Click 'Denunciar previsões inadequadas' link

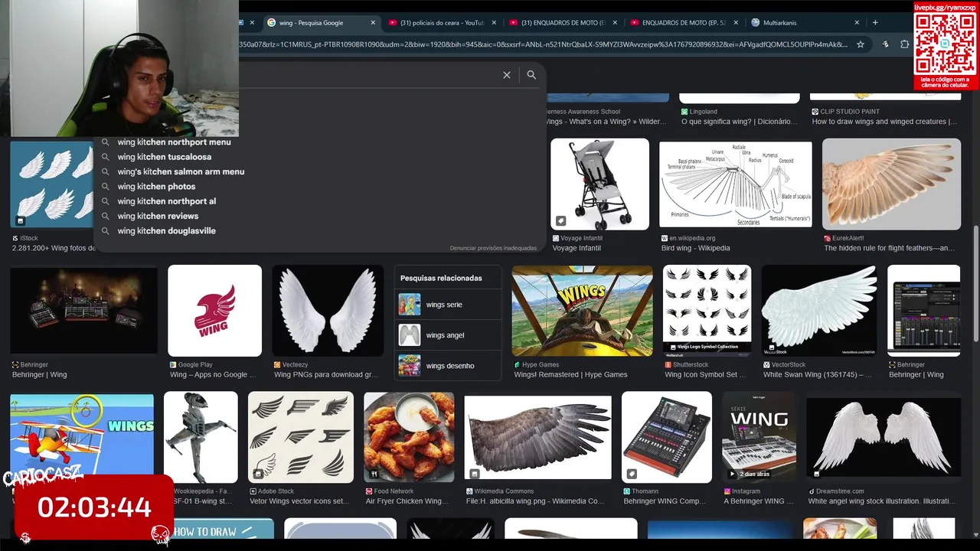[x=493, y=248]
